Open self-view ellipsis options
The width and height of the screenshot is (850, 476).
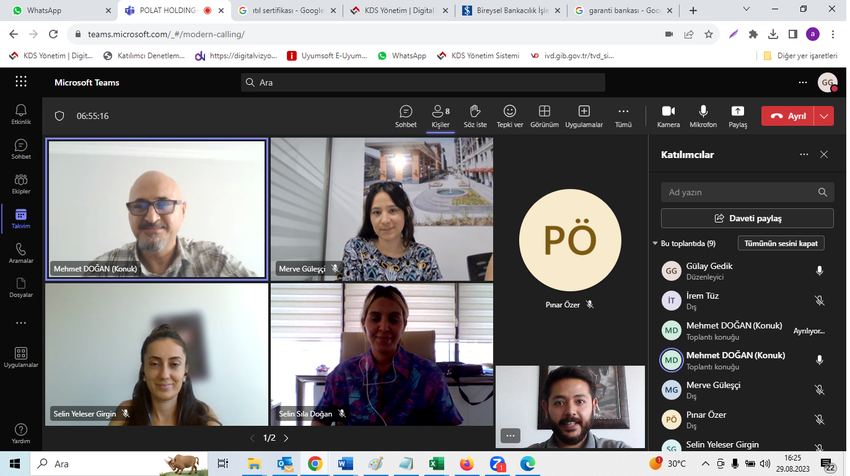(510, 435)
